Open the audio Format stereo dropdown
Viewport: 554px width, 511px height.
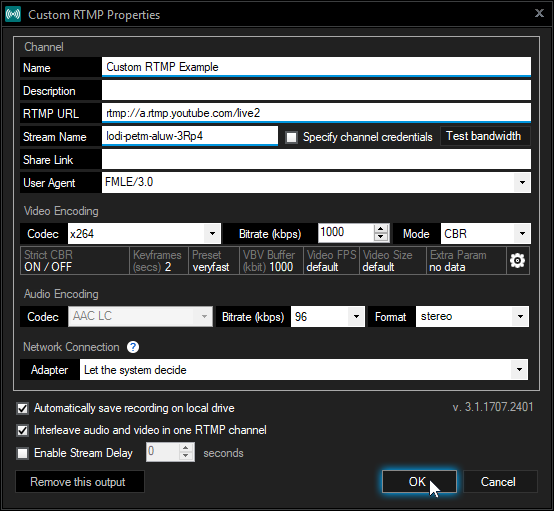[x=520, y=317]
